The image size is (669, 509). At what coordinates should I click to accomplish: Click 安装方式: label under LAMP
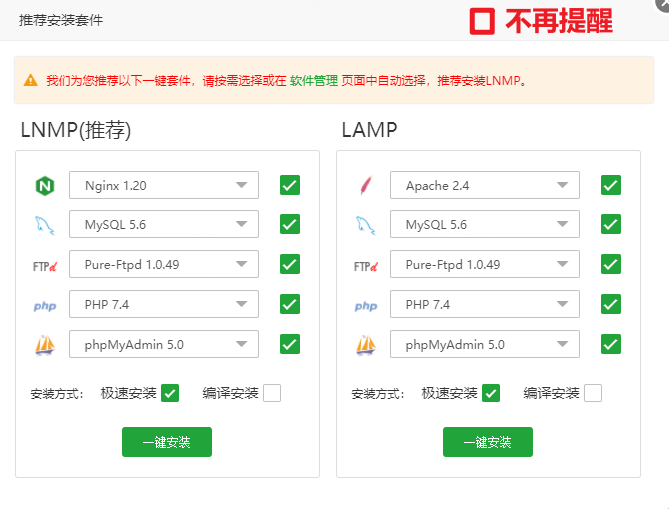point(378,393)
